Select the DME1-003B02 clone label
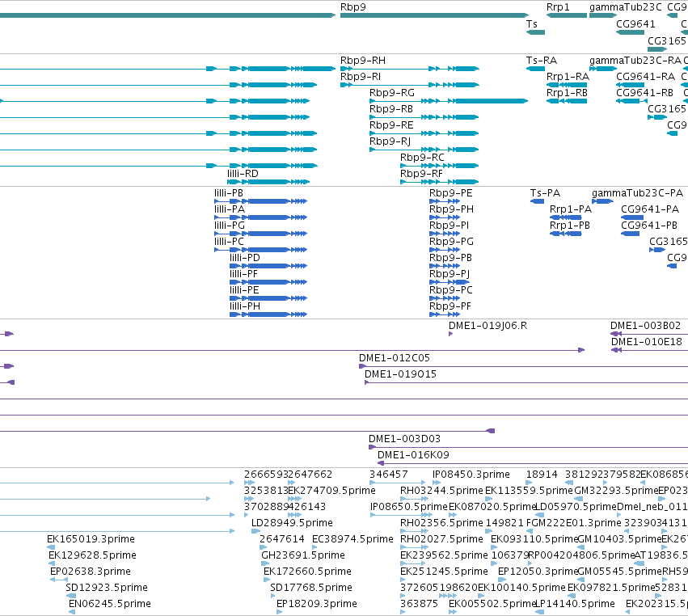Screen dimensions: 688x616 (x=645, y=326)
